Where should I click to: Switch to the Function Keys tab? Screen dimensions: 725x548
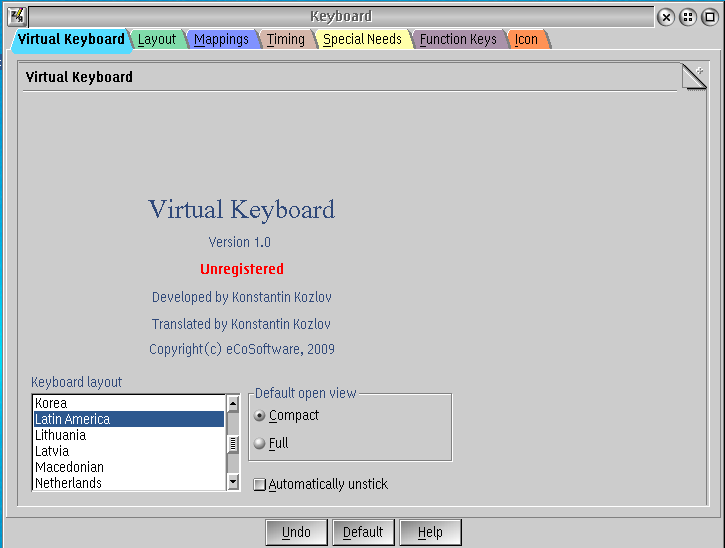(458, 39)
